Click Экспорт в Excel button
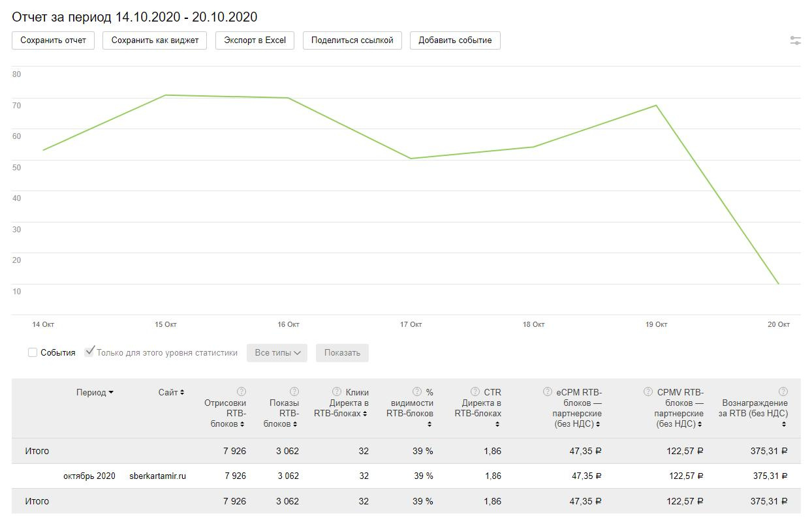 click(255, 40)
